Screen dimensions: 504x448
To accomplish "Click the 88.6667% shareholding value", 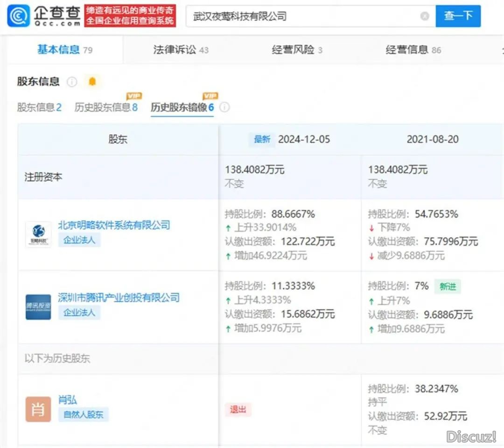I will point(293,214).
